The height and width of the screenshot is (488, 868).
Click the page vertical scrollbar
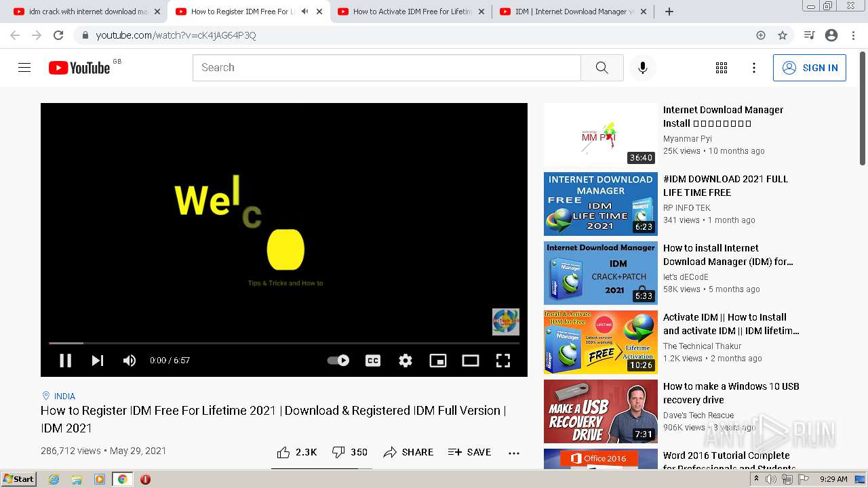863,108
